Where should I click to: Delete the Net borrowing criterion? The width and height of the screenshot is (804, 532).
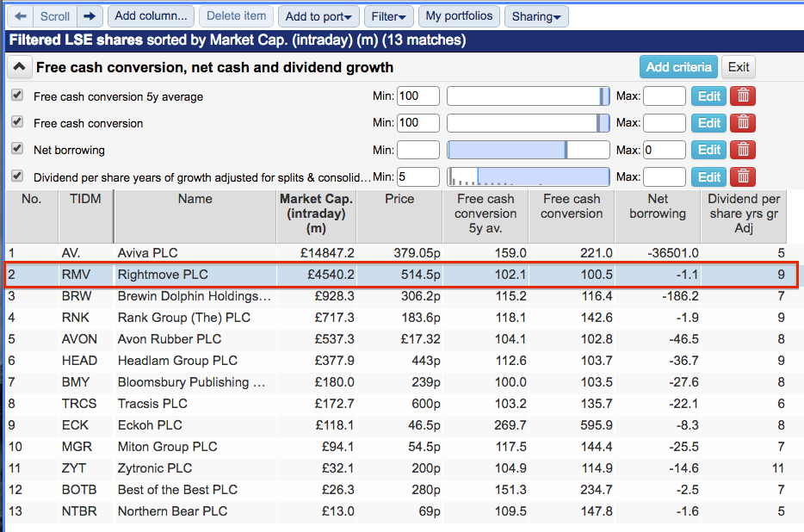click(743, 150)
